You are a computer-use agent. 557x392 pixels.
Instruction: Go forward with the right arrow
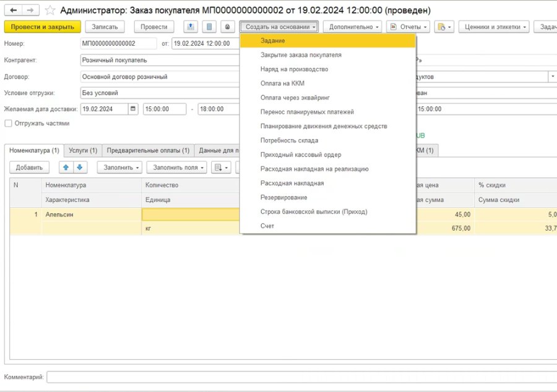(x=30, y=11)
